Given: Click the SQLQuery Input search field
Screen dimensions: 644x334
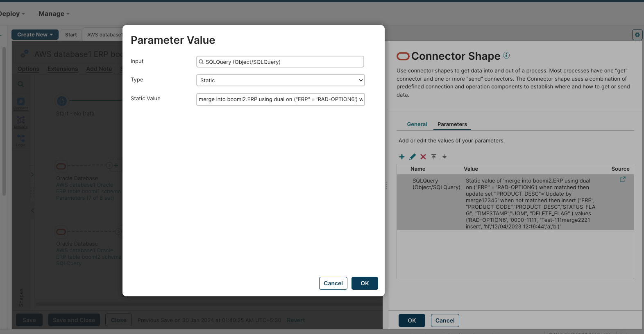Looking at the screenshot, I should (x=280, y=62).
